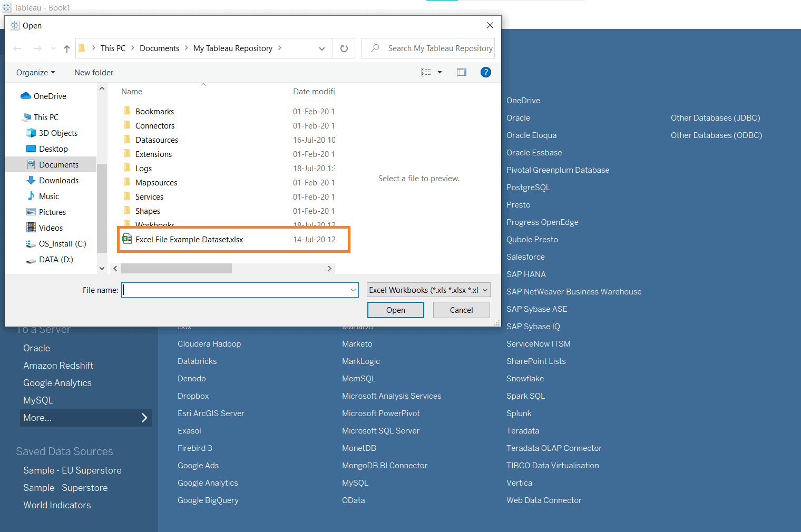The image size is (801, 532).
Task: Select Other Databases (JDBC) connector
Action: 715,117
